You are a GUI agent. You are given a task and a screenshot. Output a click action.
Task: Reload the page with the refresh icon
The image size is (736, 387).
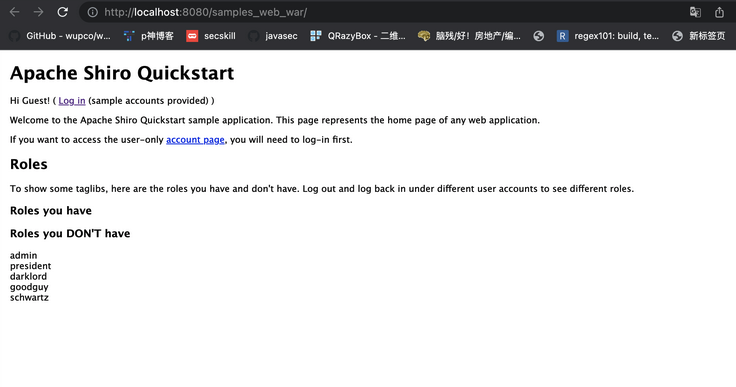pos(62,12)
